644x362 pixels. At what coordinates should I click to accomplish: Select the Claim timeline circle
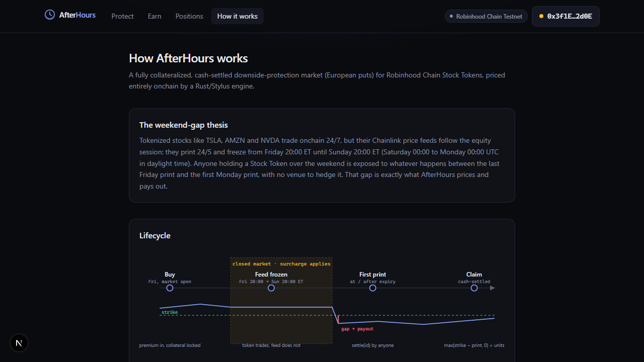474,288
